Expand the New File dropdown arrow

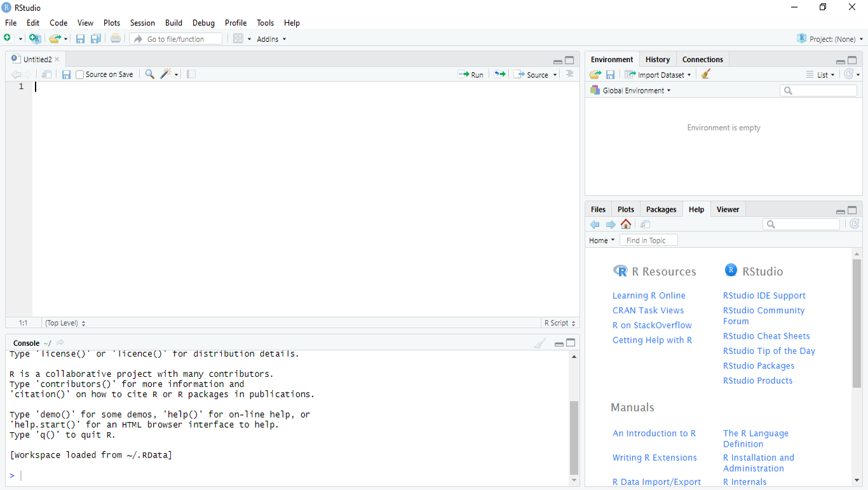click(x=20, y=39)
